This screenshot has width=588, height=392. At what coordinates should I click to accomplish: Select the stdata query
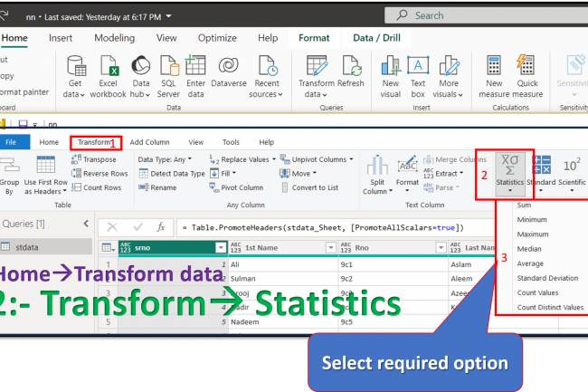46,247
